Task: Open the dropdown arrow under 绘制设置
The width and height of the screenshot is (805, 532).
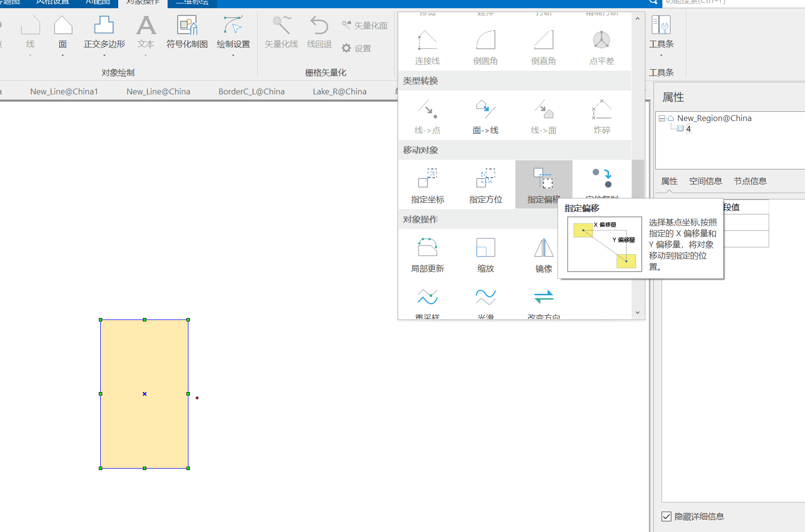Action: pyautogui.click(x=233, y=56)
